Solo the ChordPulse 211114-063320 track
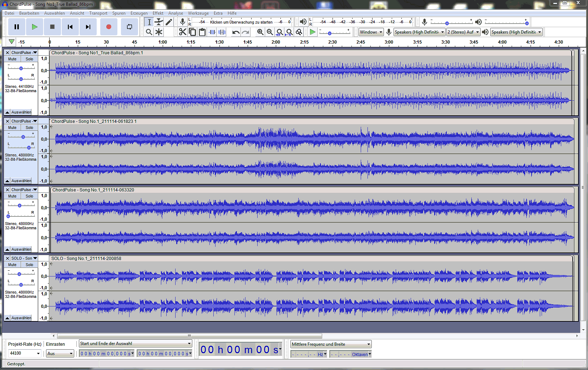588x370 pixels. pyautogui.click(x=29, y=196)
